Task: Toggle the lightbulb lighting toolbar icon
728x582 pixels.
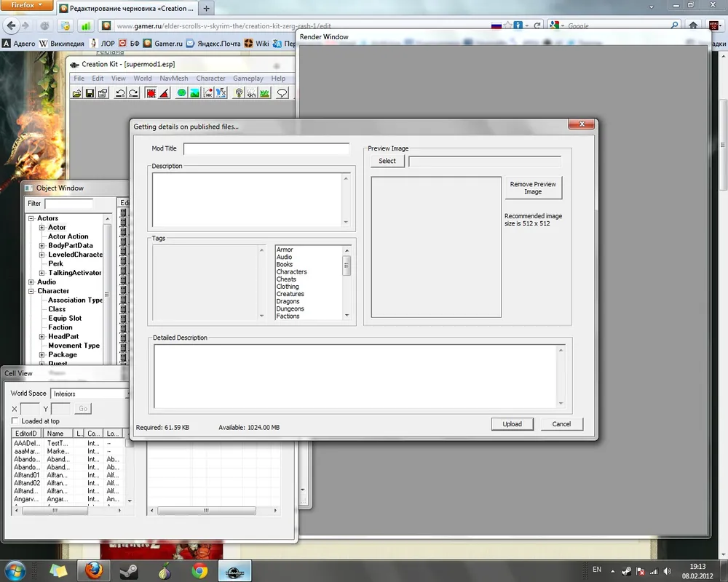Action: [238, 93]
